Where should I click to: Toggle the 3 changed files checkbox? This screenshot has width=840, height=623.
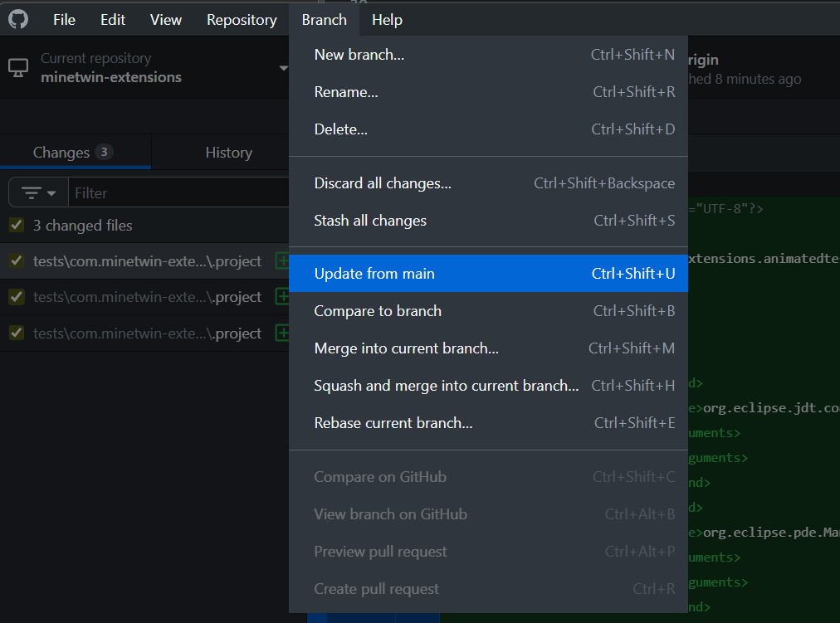click(x=17, y=225)
